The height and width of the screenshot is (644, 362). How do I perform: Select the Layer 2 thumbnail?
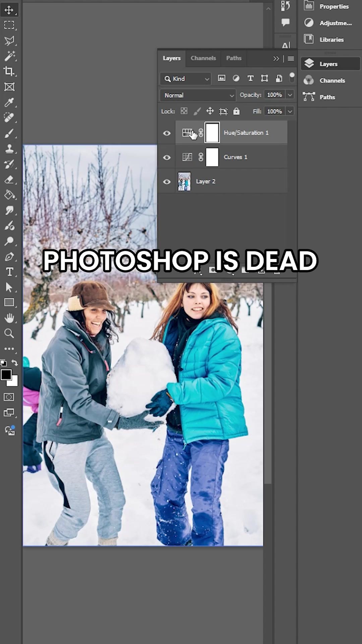[x=184, y=182]
